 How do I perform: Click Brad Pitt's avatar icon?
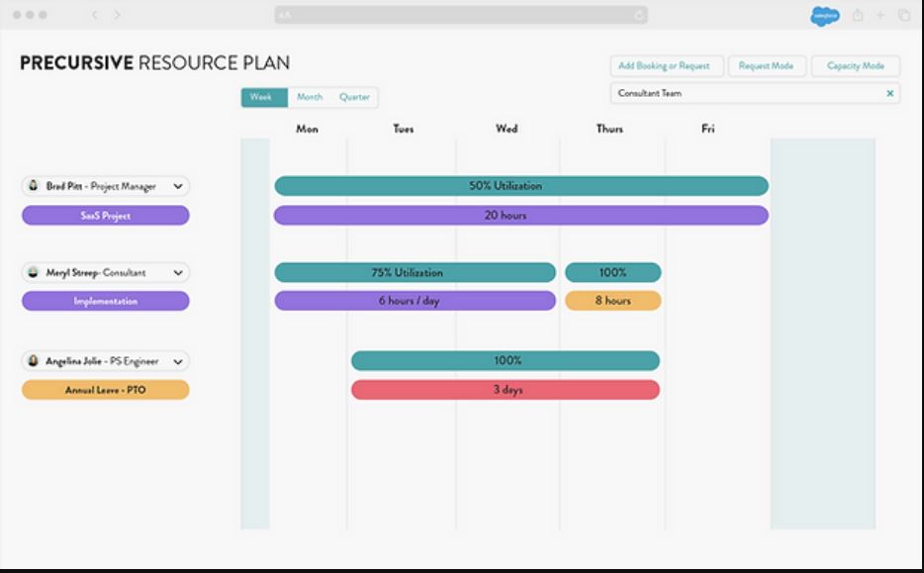[34, 186]
